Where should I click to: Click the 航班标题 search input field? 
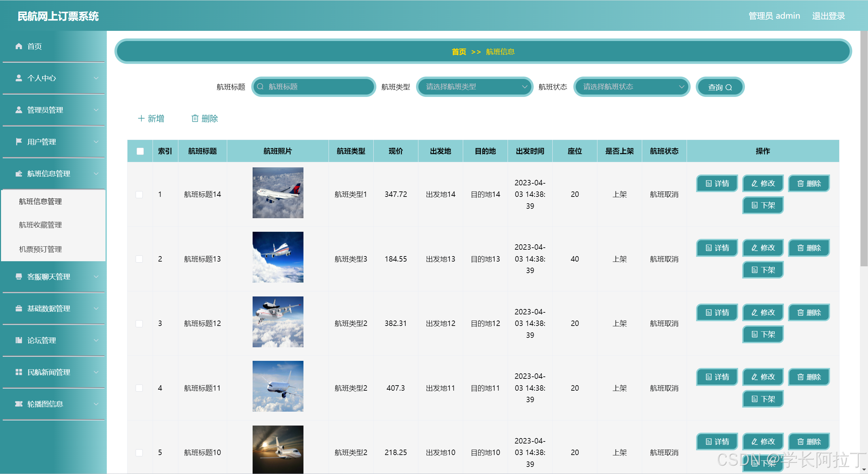pos(314,87)
